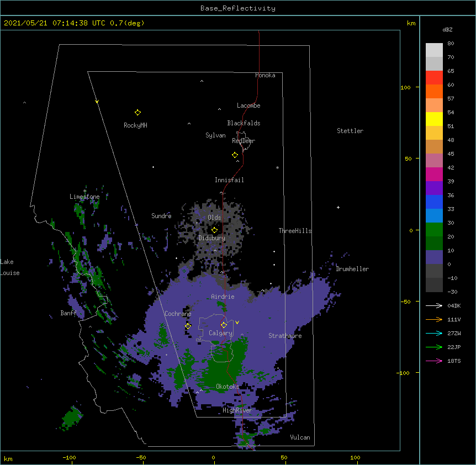Click the cyan arrow for 27ZW

point(434,333)
